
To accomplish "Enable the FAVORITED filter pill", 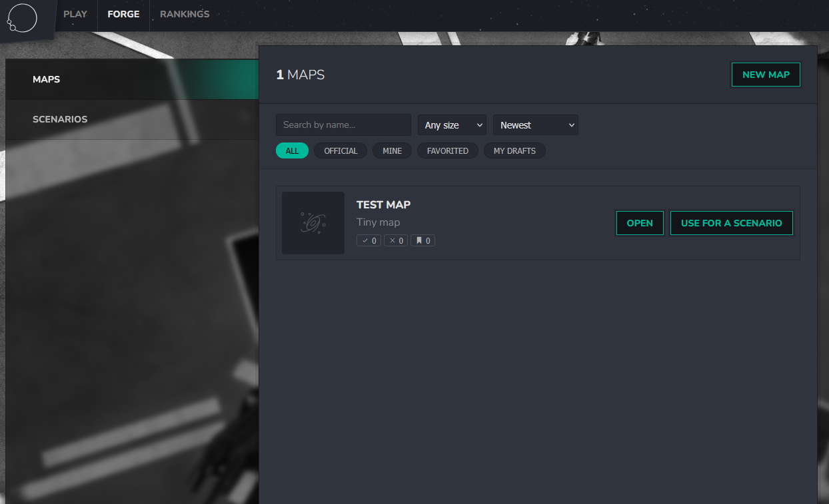I will click(x=448, y=150).
